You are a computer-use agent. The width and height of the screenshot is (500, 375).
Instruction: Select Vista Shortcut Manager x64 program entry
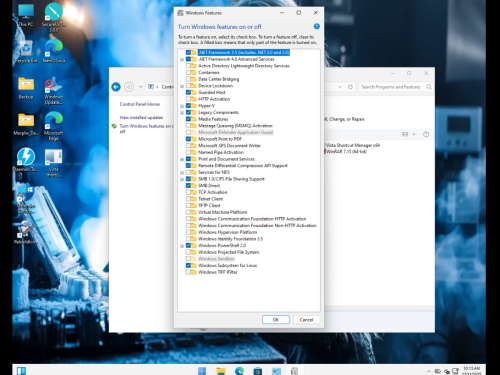pos(353,145)
